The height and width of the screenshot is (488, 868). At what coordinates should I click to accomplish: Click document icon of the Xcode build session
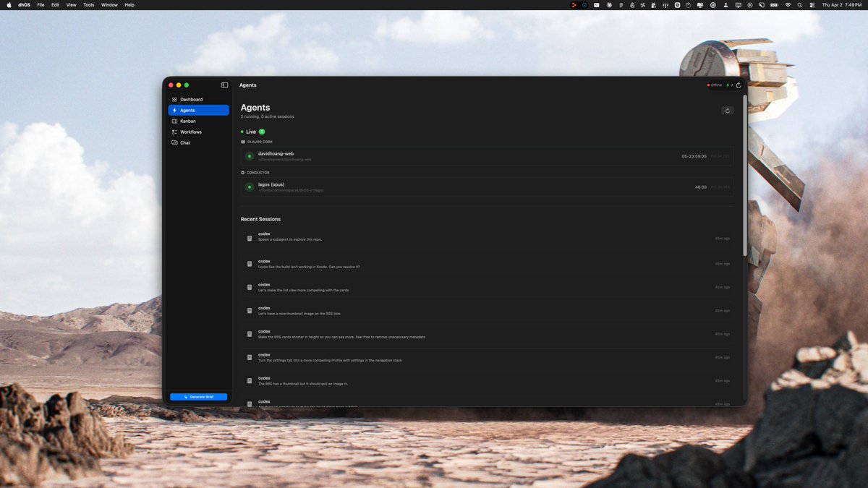250,264
